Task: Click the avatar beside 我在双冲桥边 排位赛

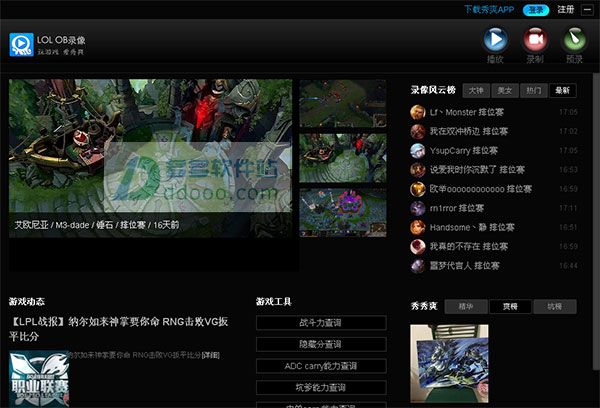Action: [417, 131]
